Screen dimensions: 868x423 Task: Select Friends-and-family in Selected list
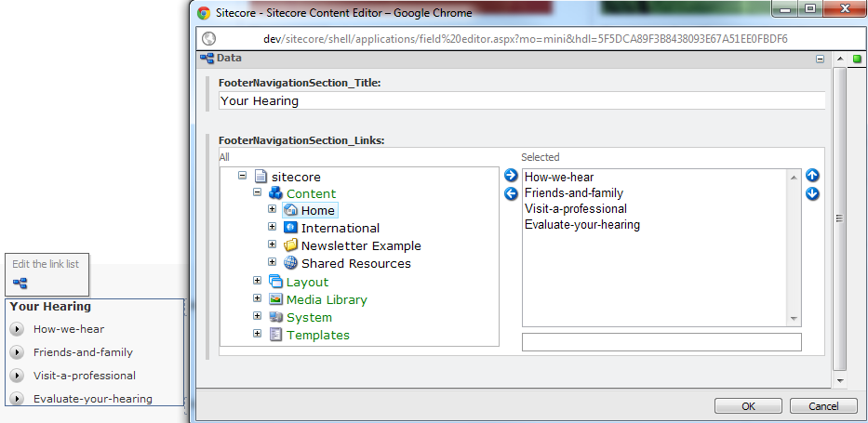coord(574,193)
